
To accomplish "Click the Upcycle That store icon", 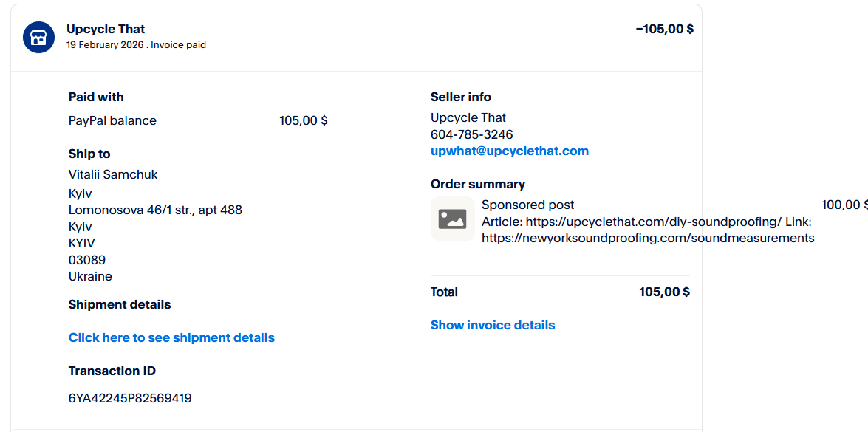I will pos(38,37).
